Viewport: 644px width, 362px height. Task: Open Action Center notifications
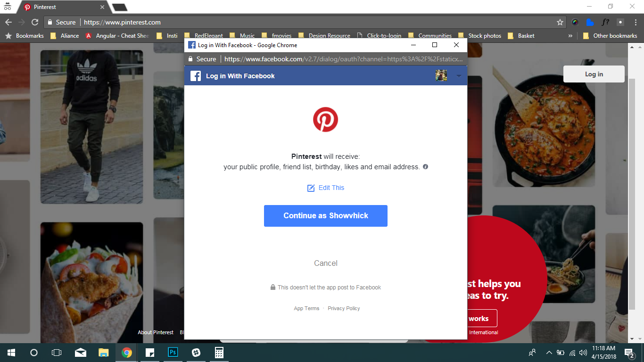629,353
